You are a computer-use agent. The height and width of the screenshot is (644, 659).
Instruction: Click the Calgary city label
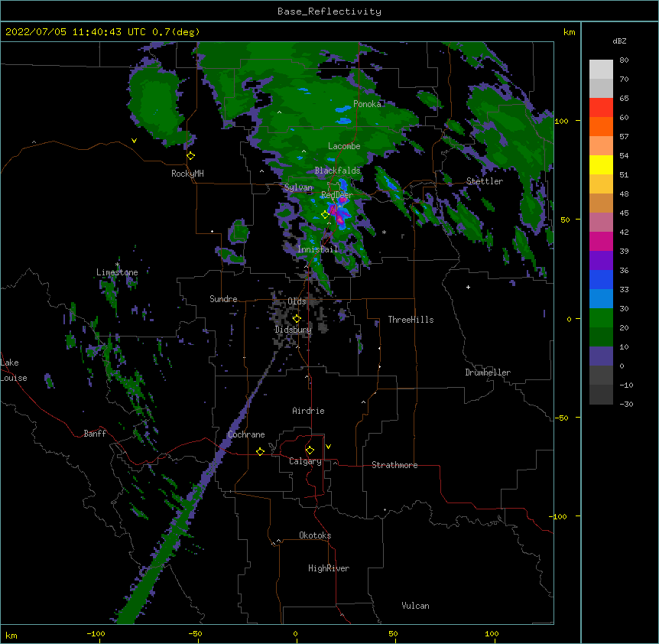pos(306,461)
